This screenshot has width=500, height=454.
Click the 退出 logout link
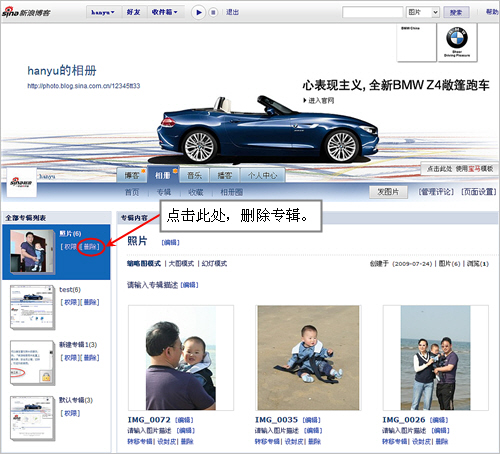232,12
